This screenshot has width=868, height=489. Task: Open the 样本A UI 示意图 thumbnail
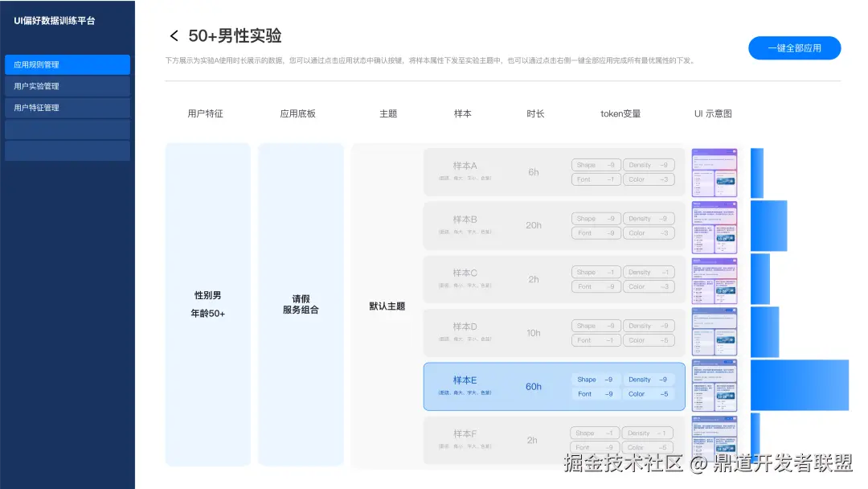[x=714, y=171]
